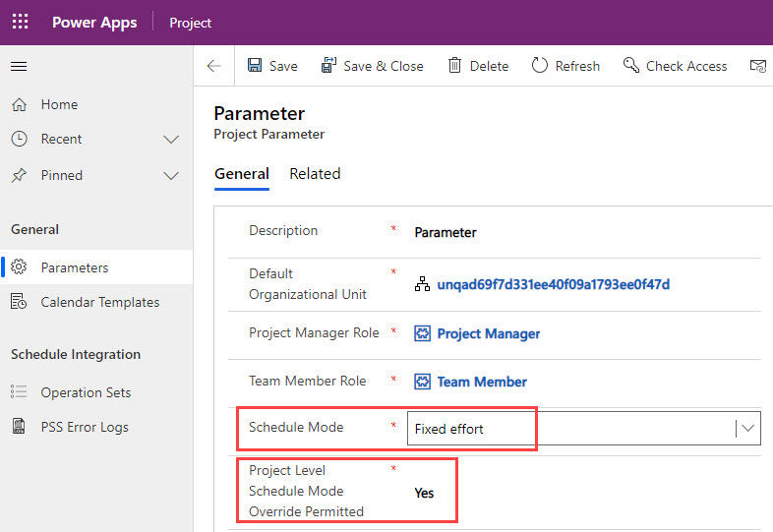Open Parameters in the sidebar
Image resolution: width=773 pixels, height=532 pixels.
96,267
